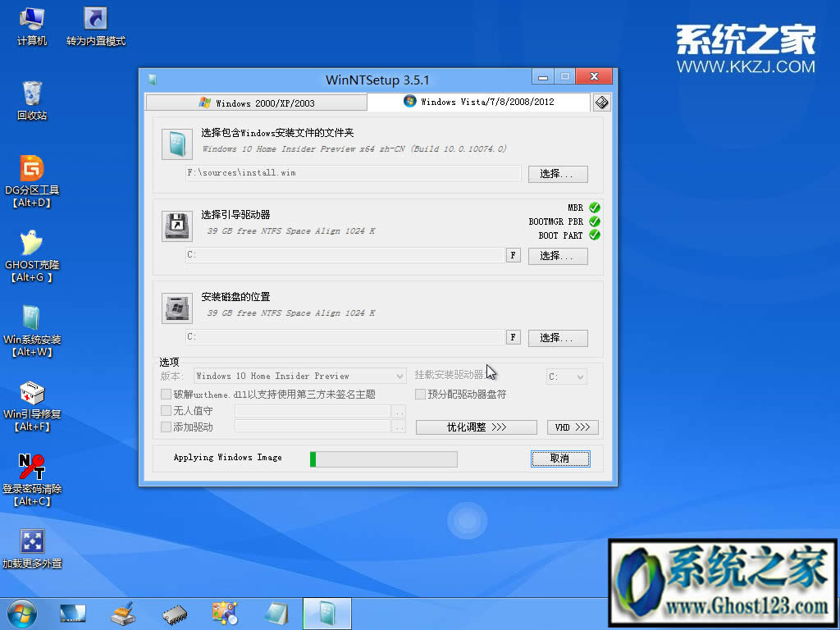Enable the 无人值守 checkbox

(x=165, y=410)
